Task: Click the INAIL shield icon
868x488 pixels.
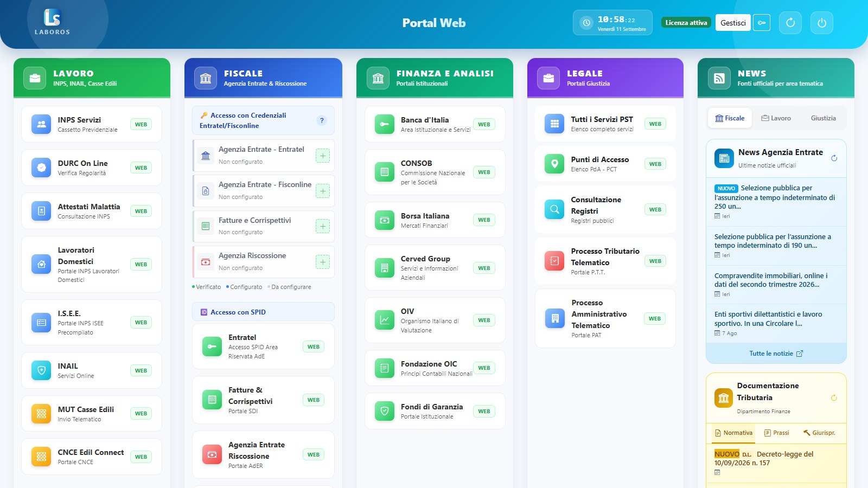Action: point(41,370)
